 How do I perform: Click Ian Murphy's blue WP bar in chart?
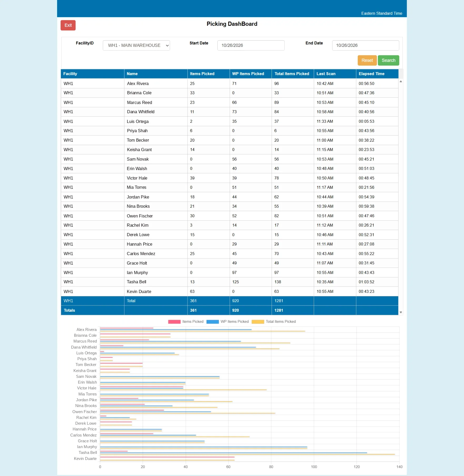(203, 447)
